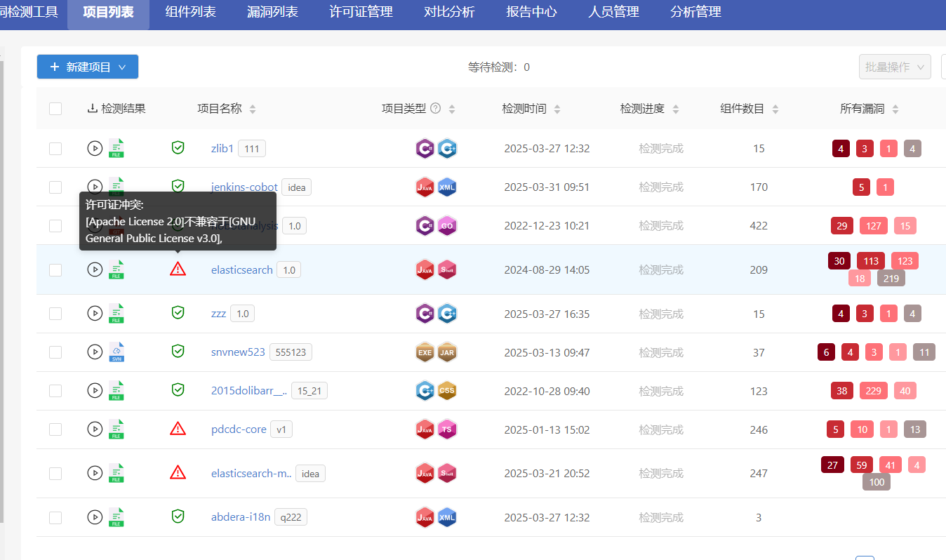Check the pdcdc-core row checkbox
This screenshot has width=946, height=560.
tap(55, 429)
